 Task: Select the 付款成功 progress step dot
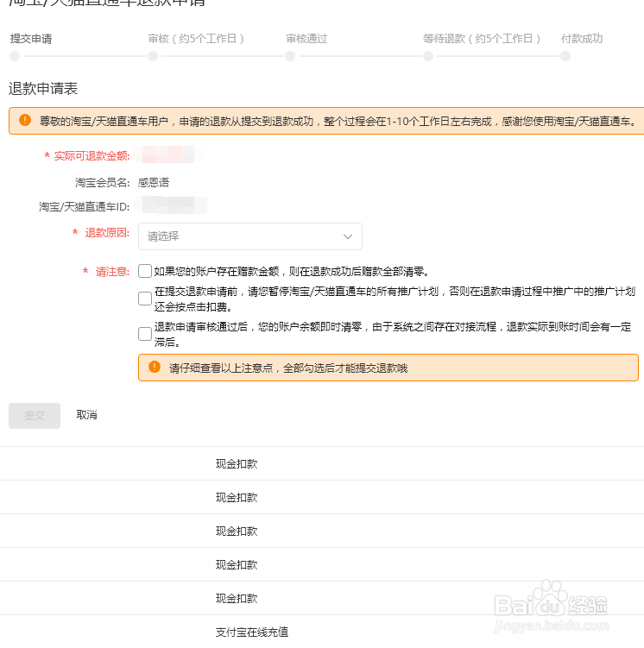pos(565,56)
